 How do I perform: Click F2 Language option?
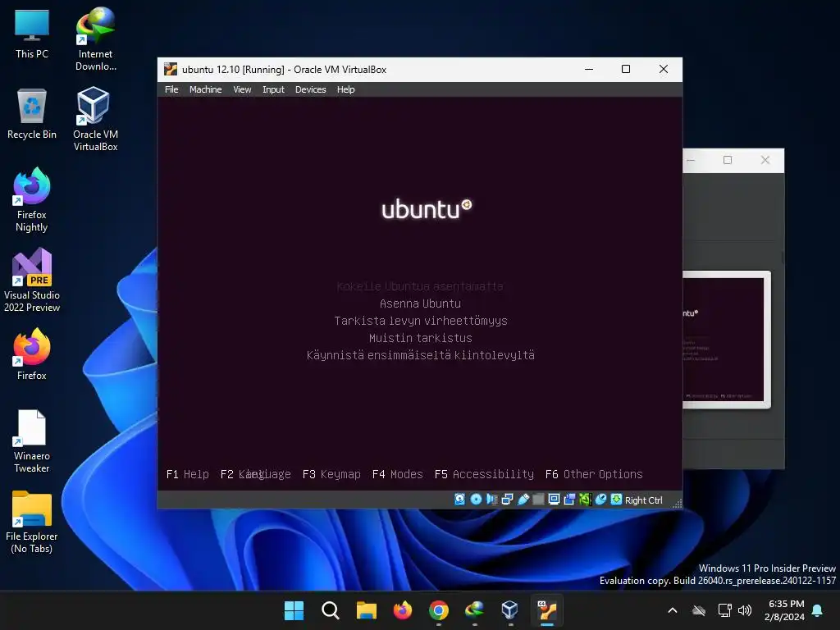point(256,474)
